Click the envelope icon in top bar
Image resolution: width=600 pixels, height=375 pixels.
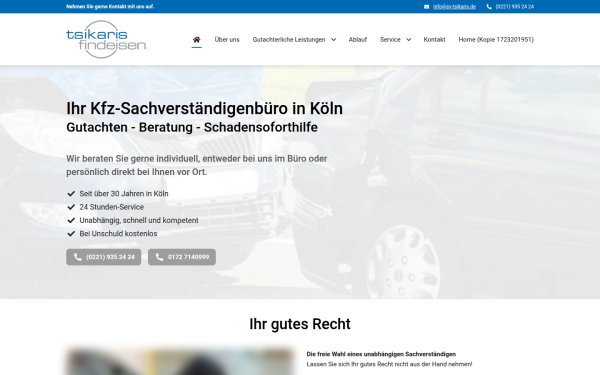(426, 7)
